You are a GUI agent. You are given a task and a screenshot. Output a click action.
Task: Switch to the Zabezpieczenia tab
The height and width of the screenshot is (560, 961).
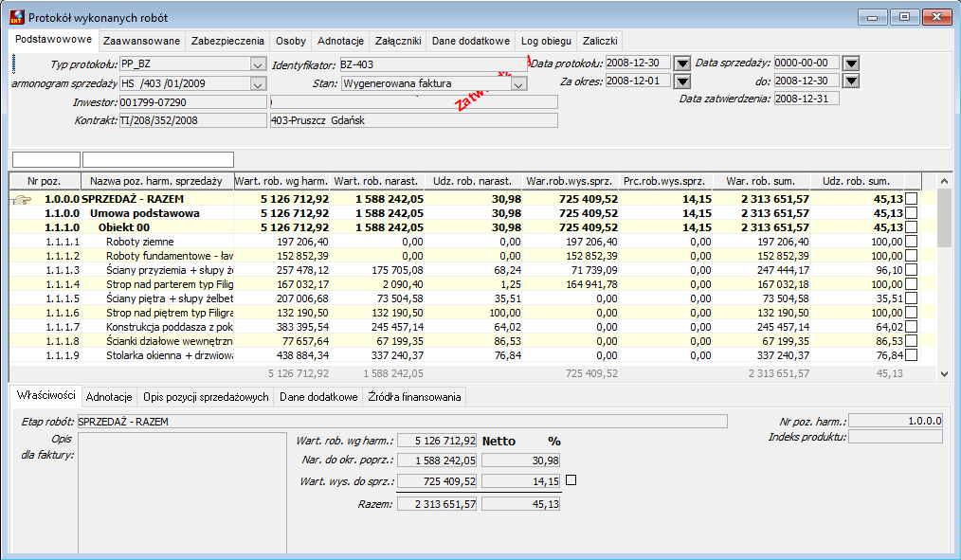coord(227,41)
